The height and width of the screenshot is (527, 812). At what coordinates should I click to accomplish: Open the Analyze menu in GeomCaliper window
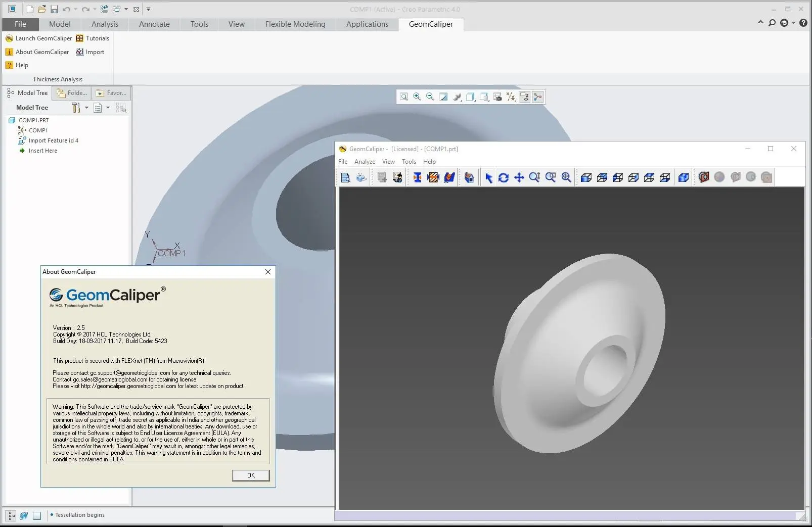tap(365, 162)
